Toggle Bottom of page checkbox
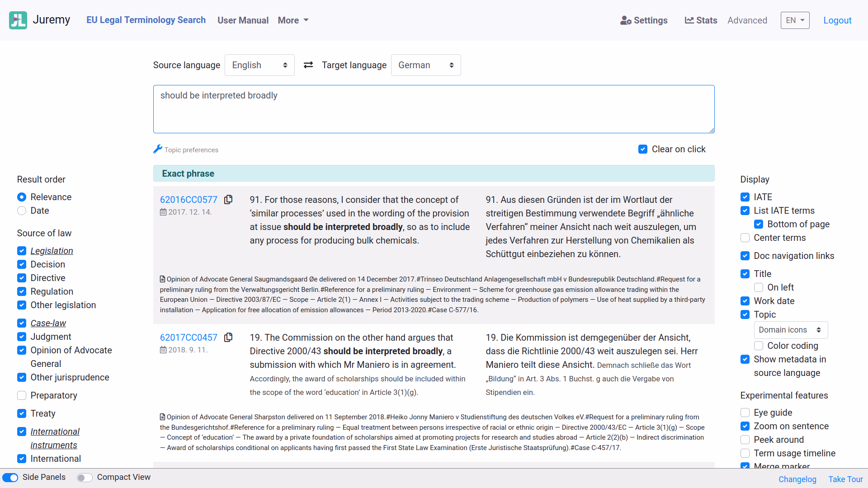This screenshot has height=488, width=868. [x=759, y=224]
